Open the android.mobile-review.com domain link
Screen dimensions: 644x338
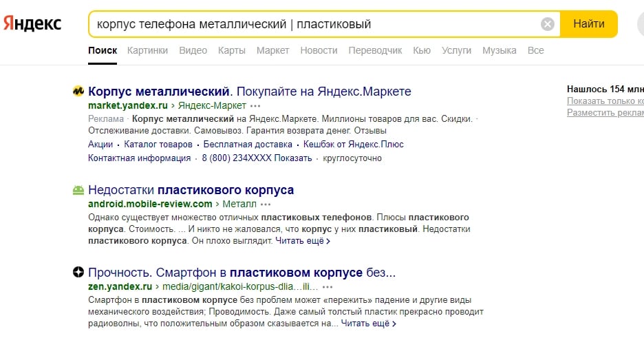150,204
